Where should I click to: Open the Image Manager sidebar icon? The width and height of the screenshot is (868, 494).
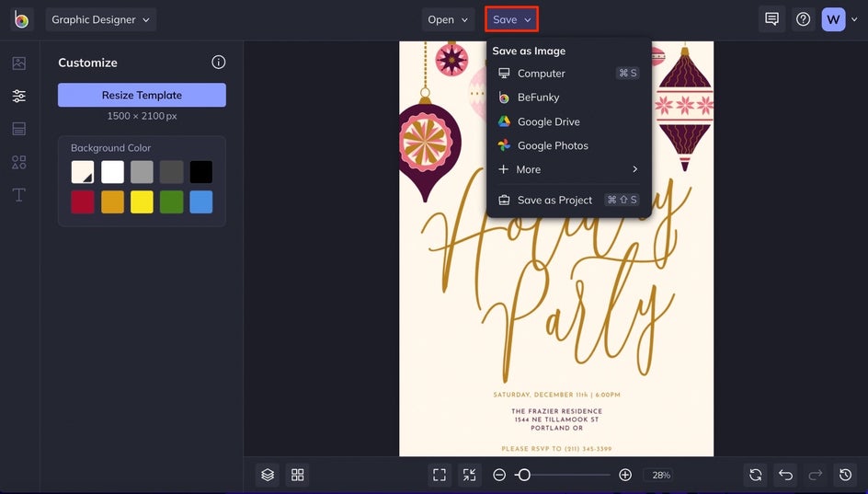click(x=18, y=63)
